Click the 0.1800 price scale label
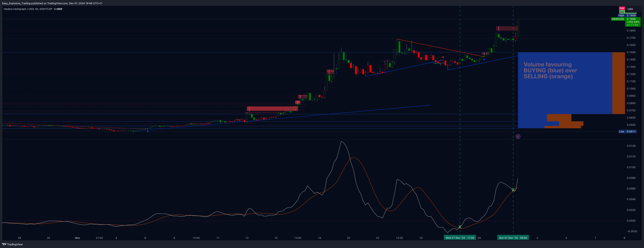The width and height of the screenshot is (644, 248). point(631,31)
